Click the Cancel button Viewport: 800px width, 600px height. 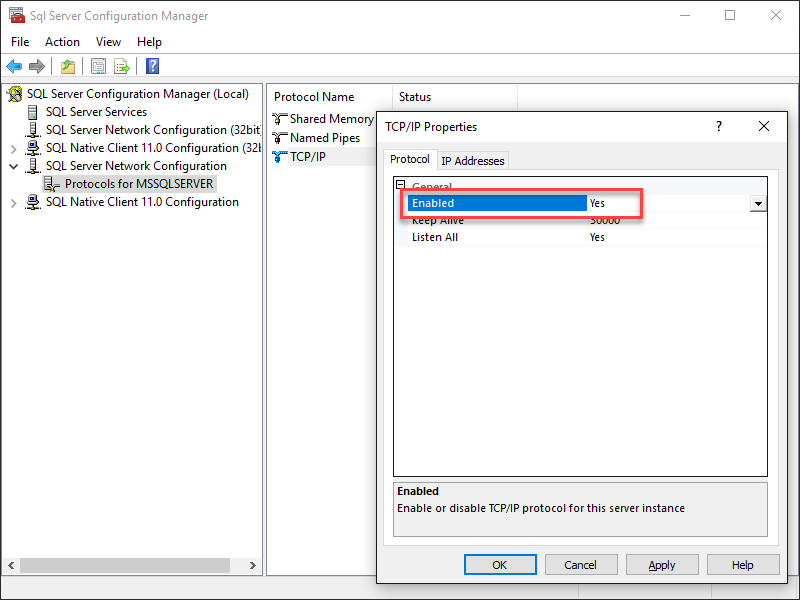point(581,565)
